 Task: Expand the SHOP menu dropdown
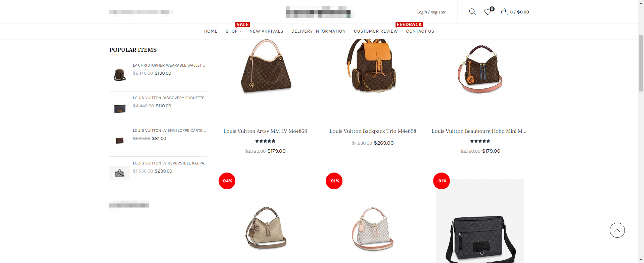coord(234,31)
